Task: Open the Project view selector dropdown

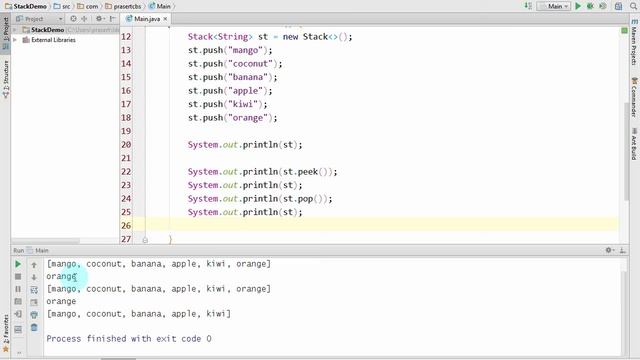Action: tap(39, 19)
